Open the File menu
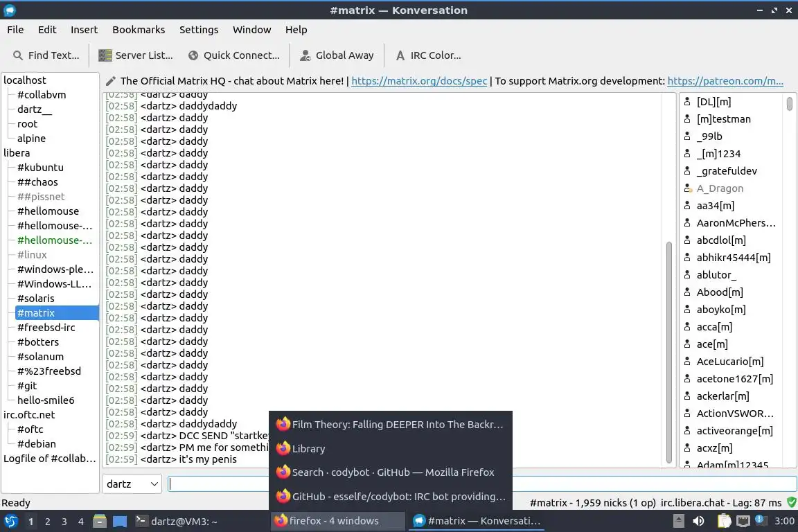This screenshot has width=798, height=532. coord(15,30)
